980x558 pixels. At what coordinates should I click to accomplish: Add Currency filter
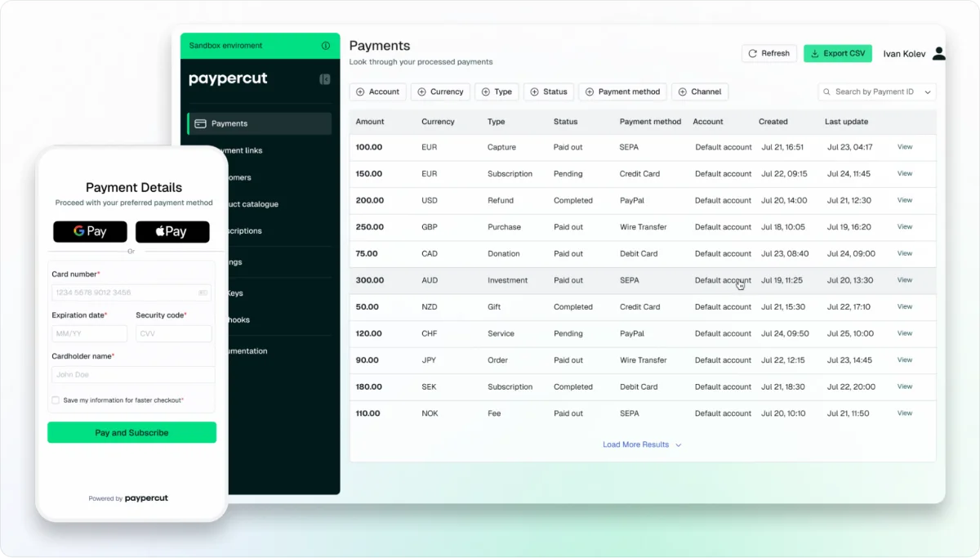pyautogui.click(x=440, y=92)
